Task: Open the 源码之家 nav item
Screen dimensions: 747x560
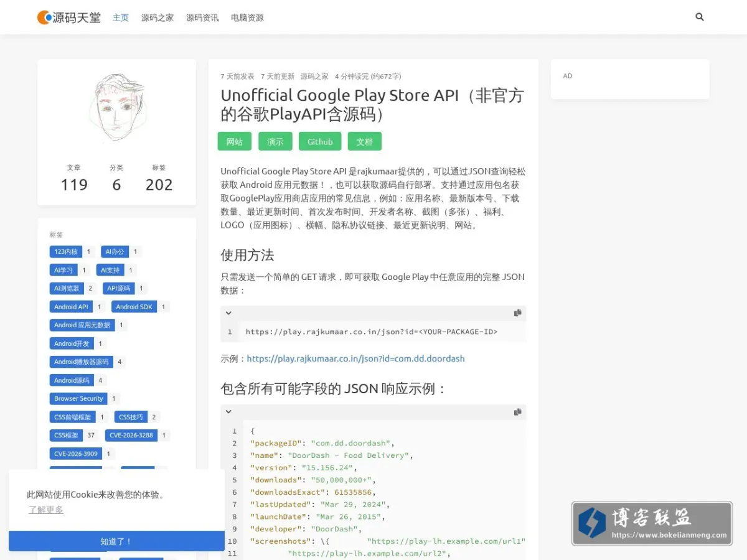Action: [x=157, y=17]
